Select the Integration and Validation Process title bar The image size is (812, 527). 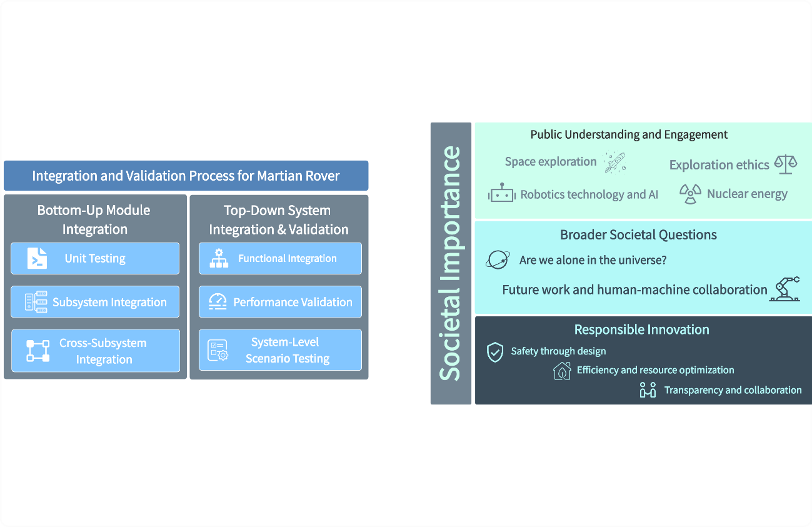(186, 176)
